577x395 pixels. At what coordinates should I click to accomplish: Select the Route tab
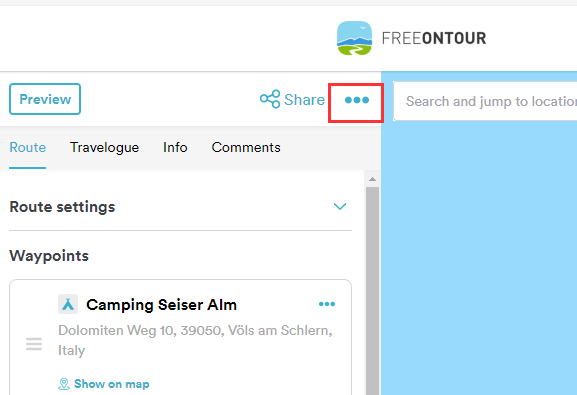point(28,147)
